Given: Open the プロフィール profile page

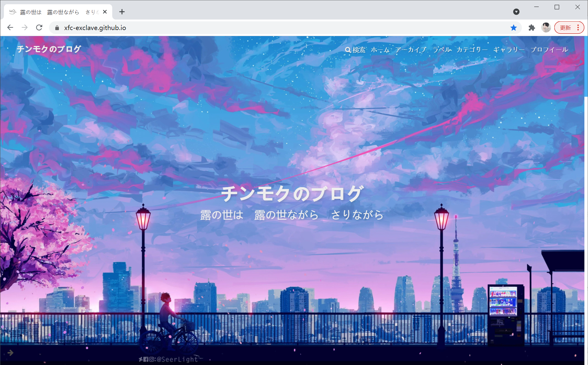Looking at the screenshot, I should tap(549, 50).
